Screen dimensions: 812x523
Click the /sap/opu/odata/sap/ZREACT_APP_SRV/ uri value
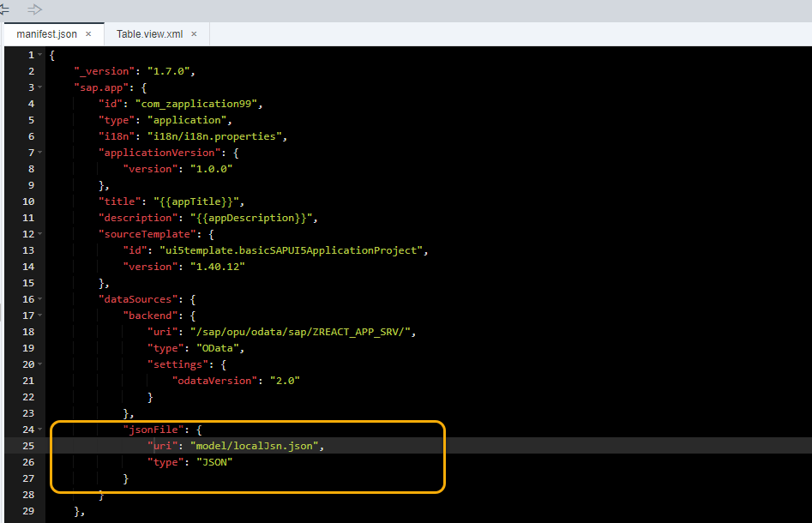(300, 332)
